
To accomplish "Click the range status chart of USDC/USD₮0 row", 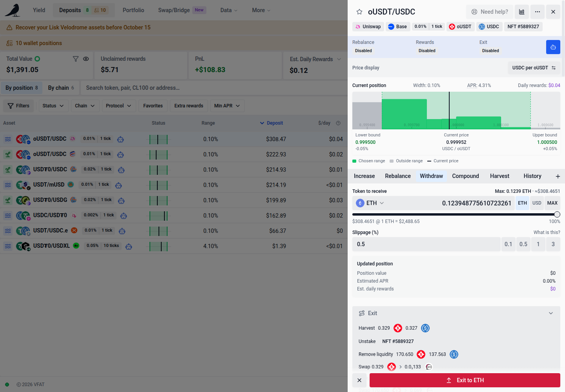I will [159, 216].
